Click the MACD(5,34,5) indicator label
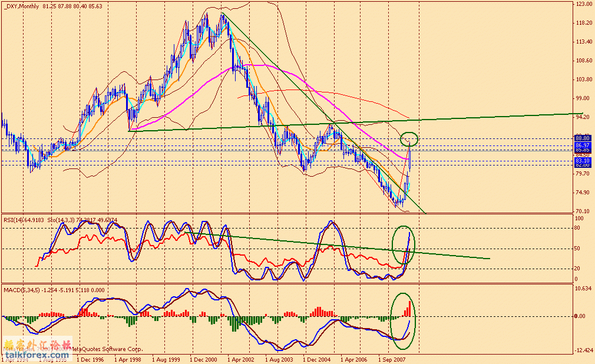 (x=22, y=290)
